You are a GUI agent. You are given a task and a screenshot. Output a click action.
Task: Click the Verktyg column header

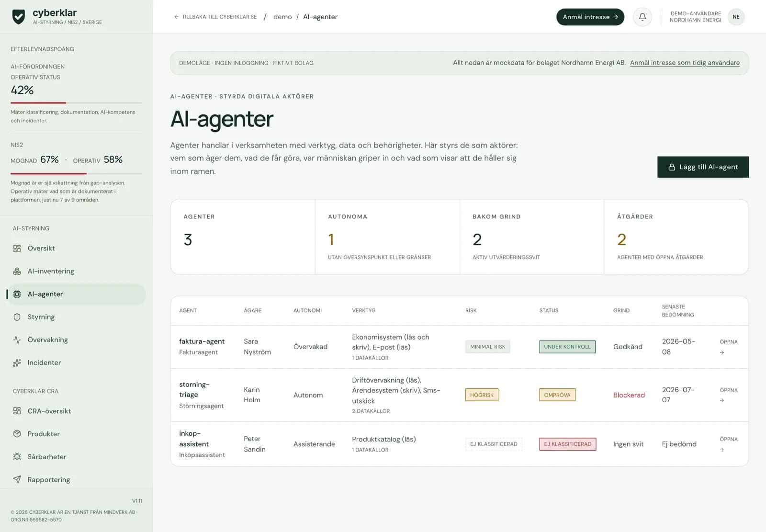click(364, 311)
